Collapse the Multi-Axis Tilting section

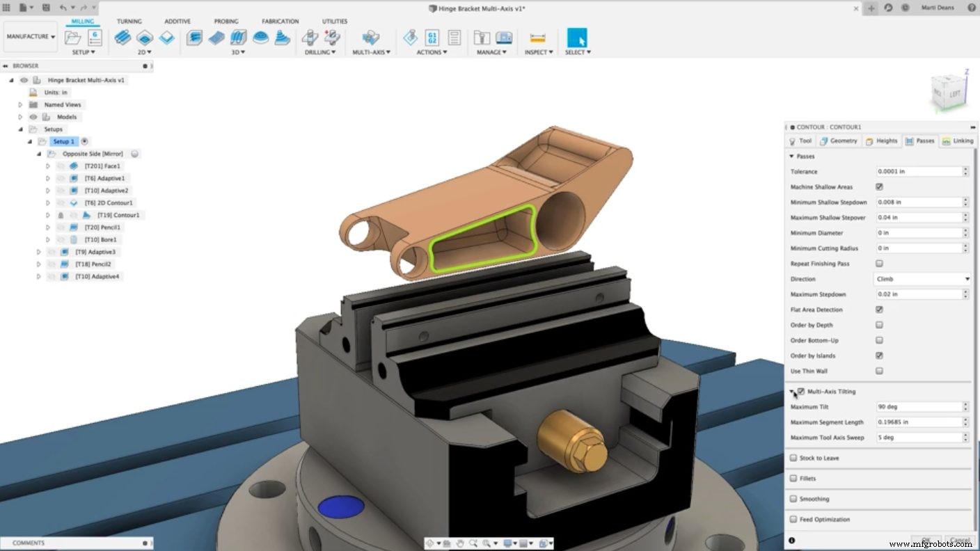coord(793,392)
